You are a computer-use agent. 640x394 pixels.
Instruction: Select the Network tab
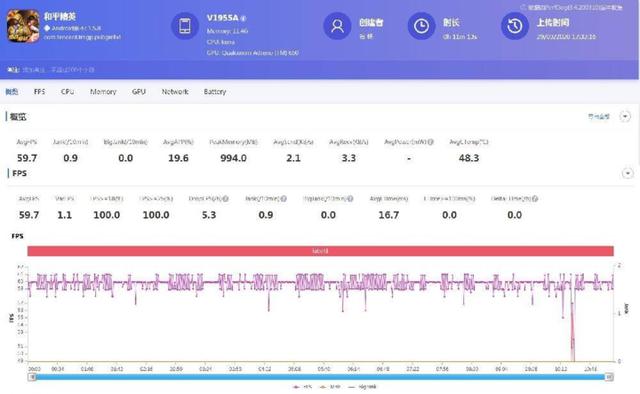click(x=175, y=91)
